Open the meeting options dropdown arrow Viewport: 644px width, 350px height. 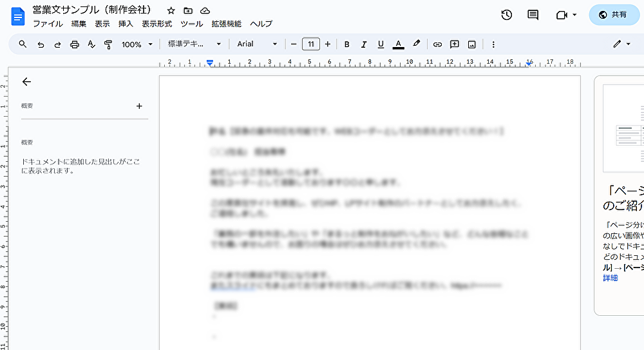tap(574, 15)
